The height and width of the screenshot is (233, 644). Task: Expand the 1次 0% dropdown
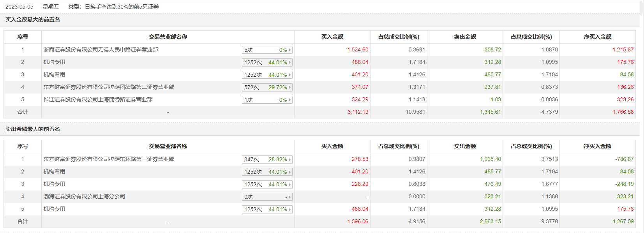267,100
